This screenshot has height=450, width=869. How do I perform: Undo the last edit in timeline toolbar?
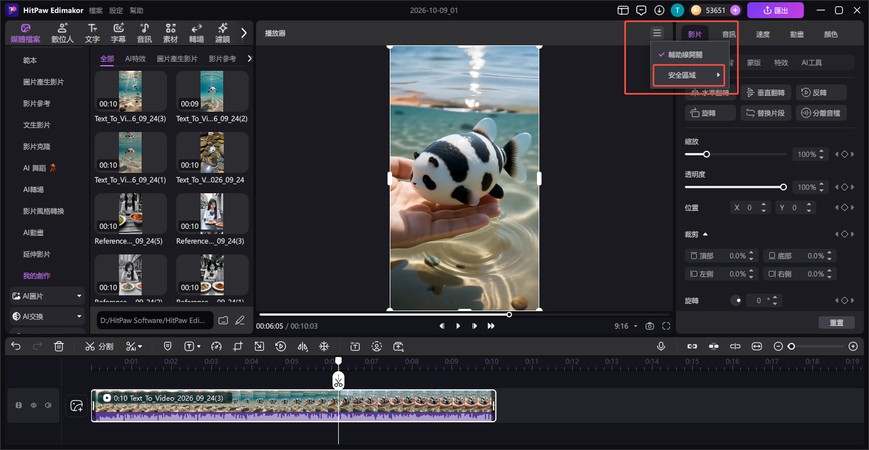pyautogui.click(x=16, y=346)
